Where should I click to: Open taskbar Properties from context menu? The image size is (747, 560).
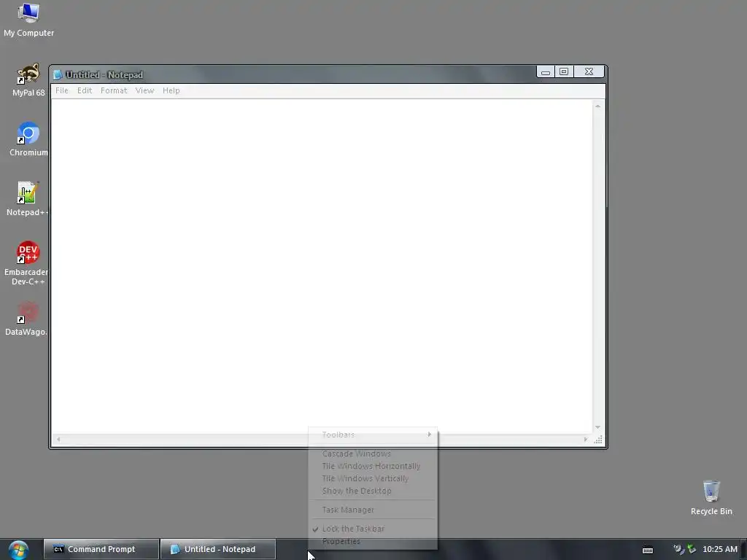(373, 542)
